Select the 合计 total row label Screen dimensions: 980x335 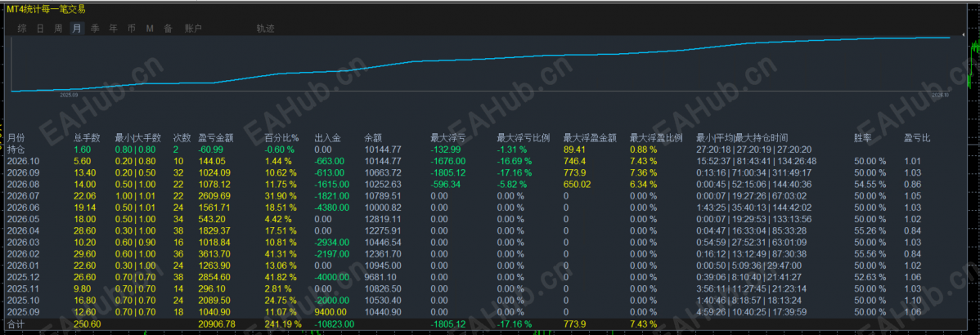coord(16,324)
